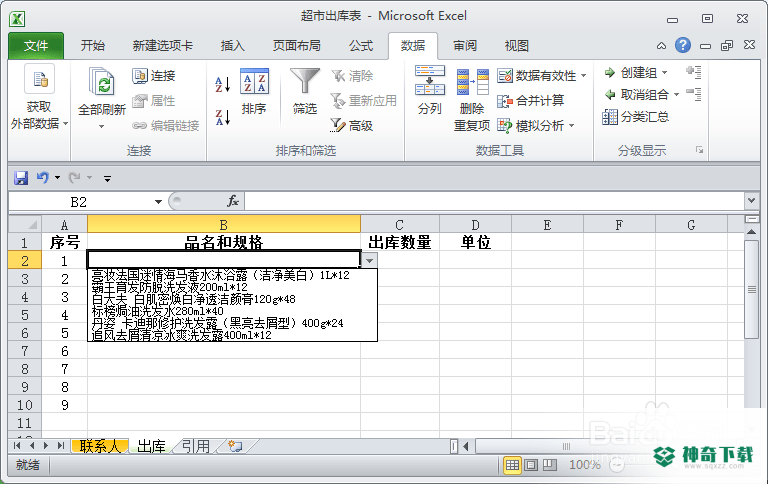The height and width of the screenshot is (484, 768).
Task: Open the 联系人 sheet tab
Action: [99, 446]
